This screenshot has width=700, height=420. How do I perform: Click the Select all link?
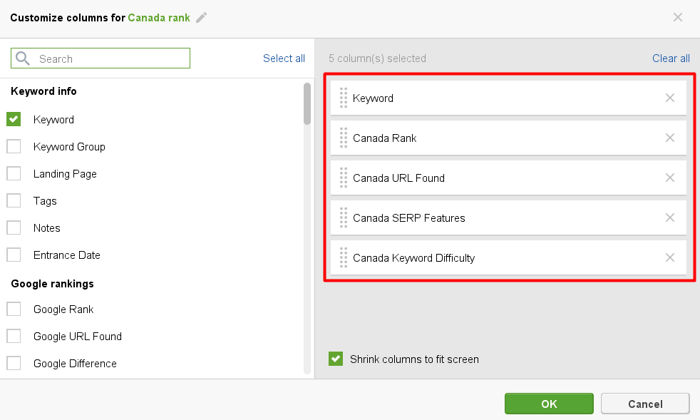pyautogui.click(x=284, y=58)
